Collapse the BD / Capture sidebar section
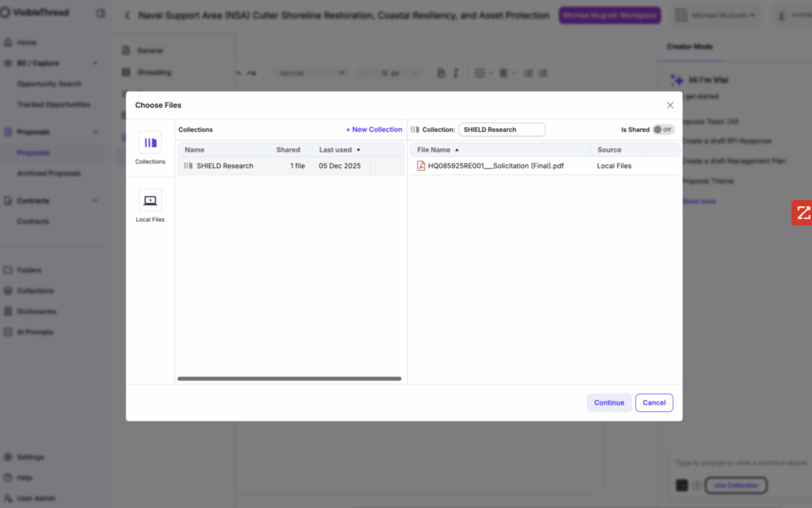Viewport: 812px width, 508px height. click(96, 63)
